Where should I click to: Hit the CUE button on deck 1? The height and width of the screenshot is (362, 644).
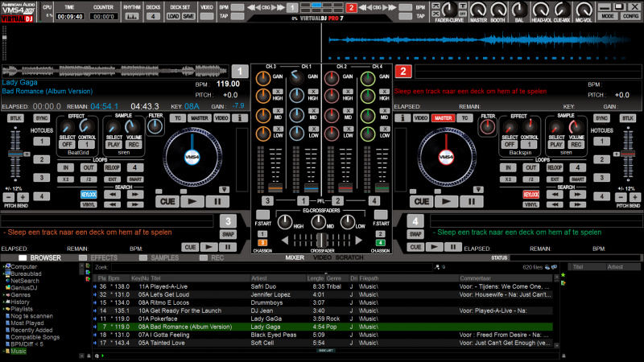pos(167,202)
